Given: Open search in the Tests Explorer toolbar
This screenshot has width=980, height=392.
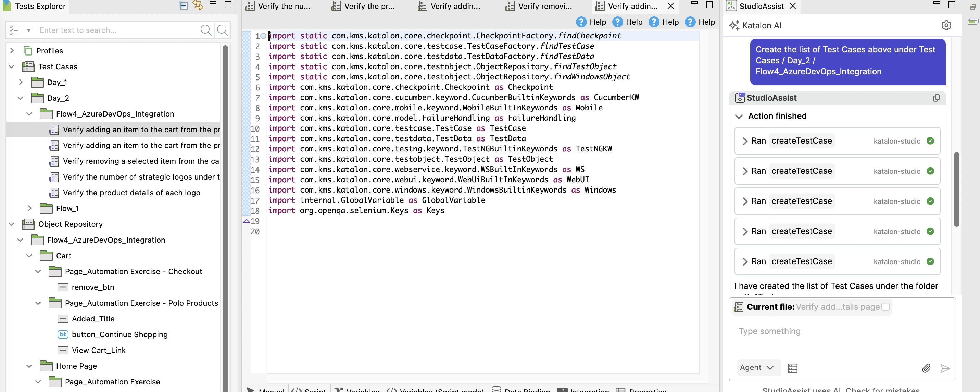Looking at the screenshot, I should pos(206,30).
